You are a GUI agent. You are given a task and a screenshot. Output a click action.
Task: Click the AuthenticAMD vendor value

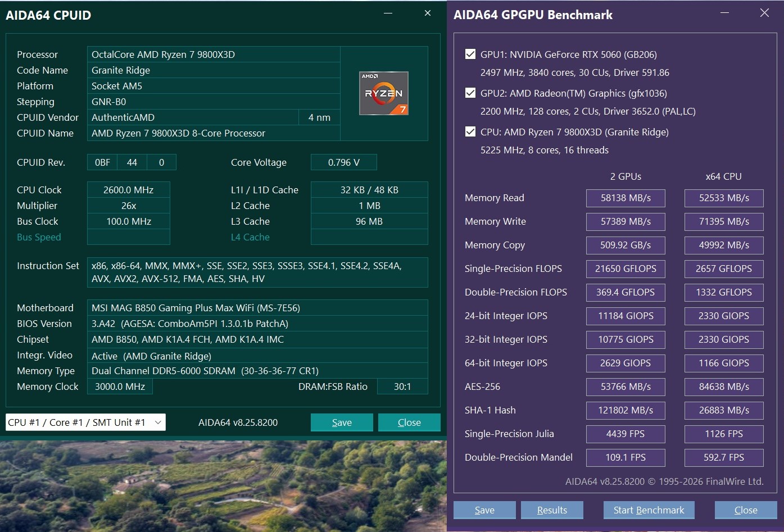(193, 117)
